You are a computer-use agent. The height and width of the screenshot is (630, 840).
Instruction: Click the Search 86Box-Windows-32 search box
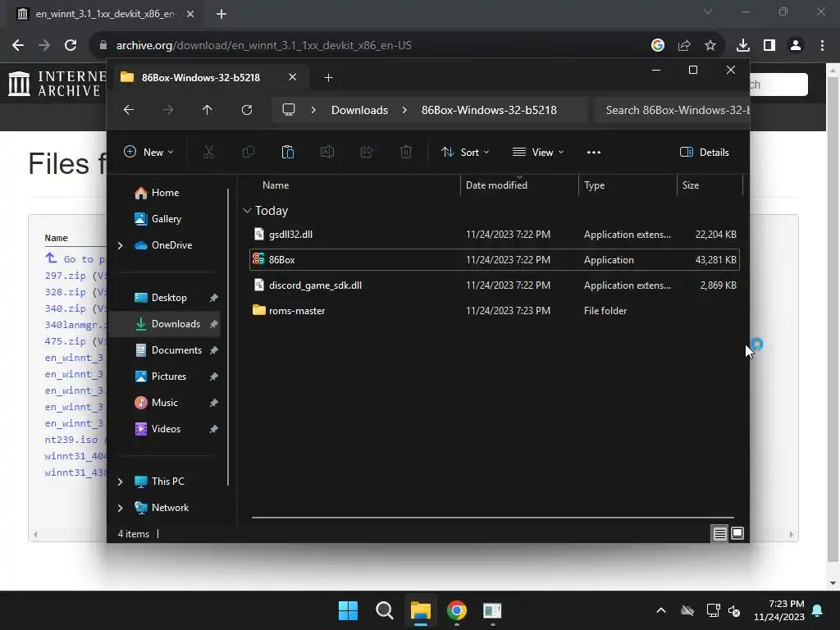(x=672, y=110)
